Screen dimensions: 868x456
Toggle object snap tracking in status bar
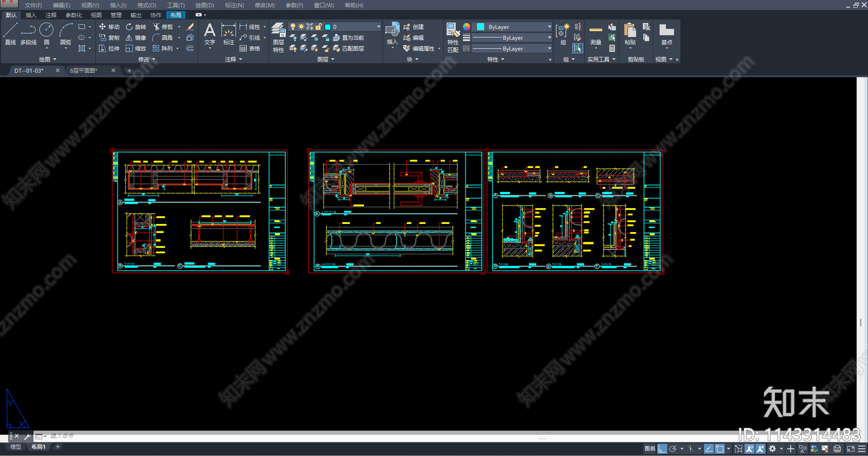[709, 448]
